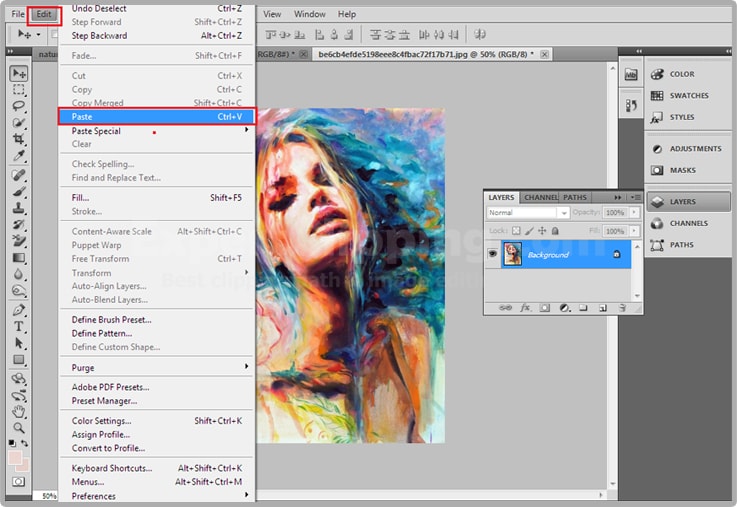Select the Gradient tool

[19, 257]
